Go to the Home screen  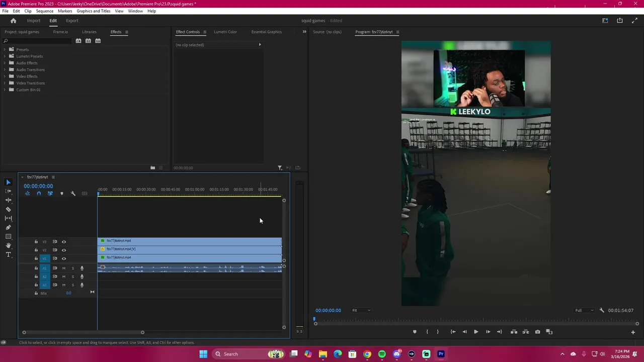[x=13, y=21]
